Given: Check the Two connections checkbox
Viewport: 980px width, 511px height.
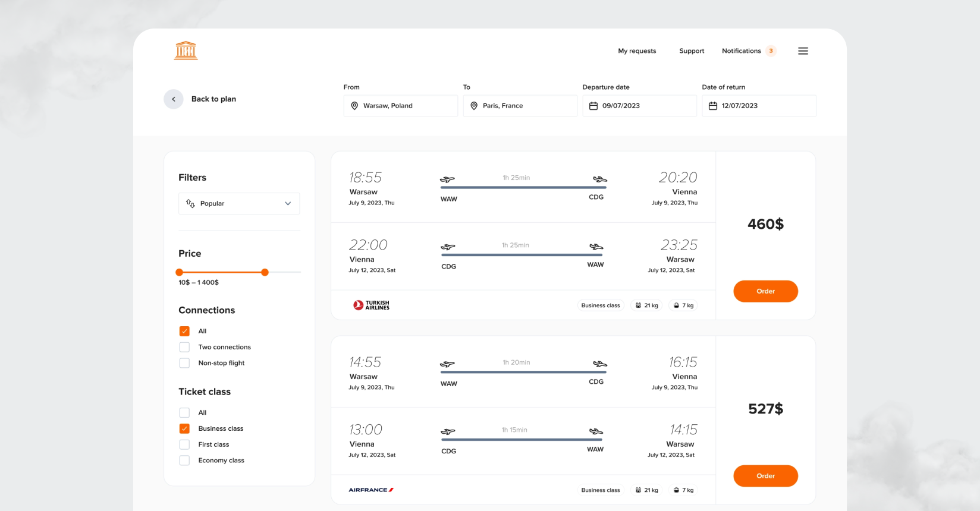Looking at the screenshot, I should pyautogui.click(x=184, y=347).
